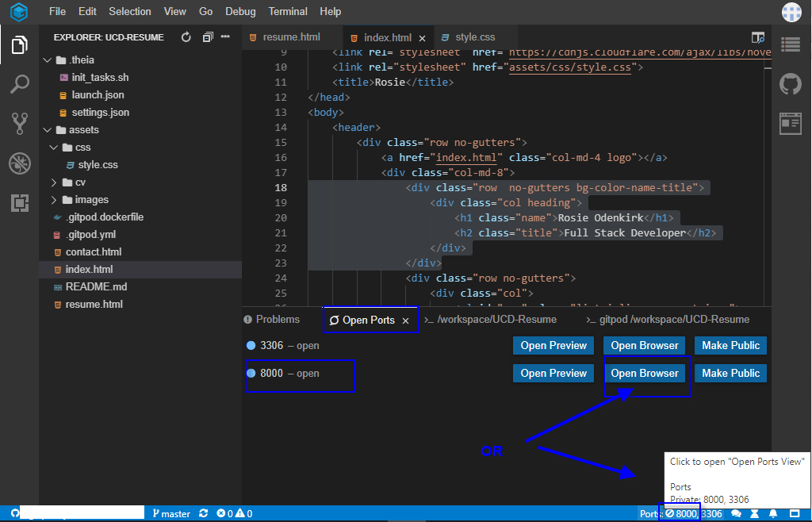The image size is (812, 522).
Task: Open the GitHub view in right sidebar
Action: pyautogui.click(x=791, y=84)
